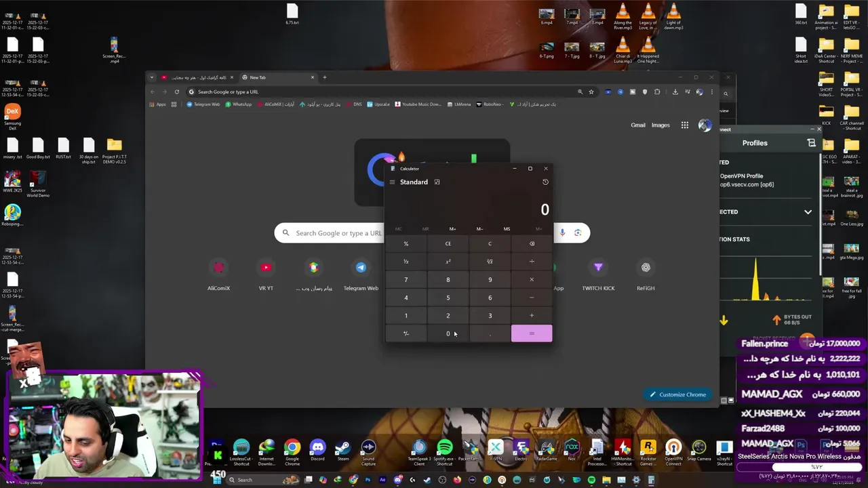868x488 pixels.
Task: Click digit 7 in Calculator
Action: [406, 280]
